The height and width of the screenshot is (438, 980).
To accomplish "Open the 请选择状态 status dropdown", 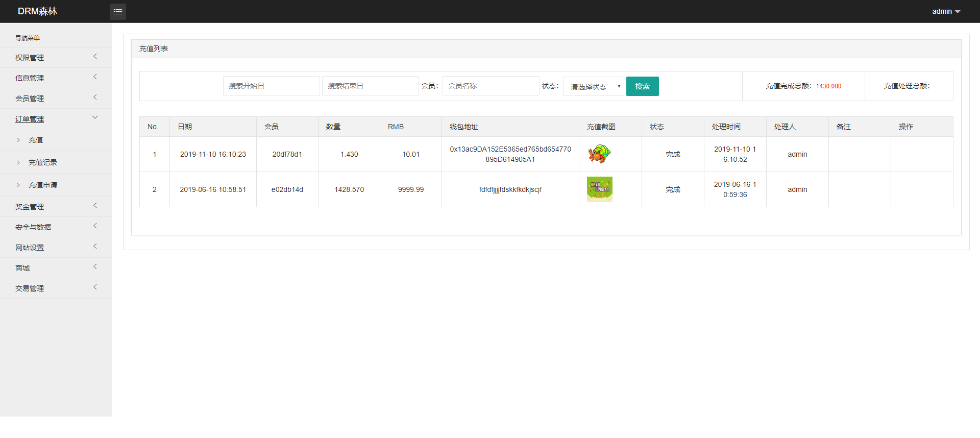I will [593, 86].
